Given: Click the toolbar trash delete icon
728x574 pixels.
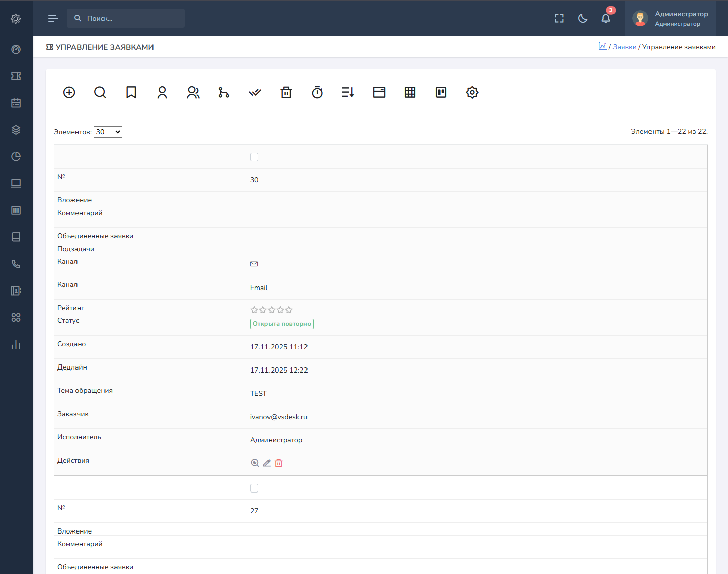Looking at the screenshot, I should coord(286,92).
